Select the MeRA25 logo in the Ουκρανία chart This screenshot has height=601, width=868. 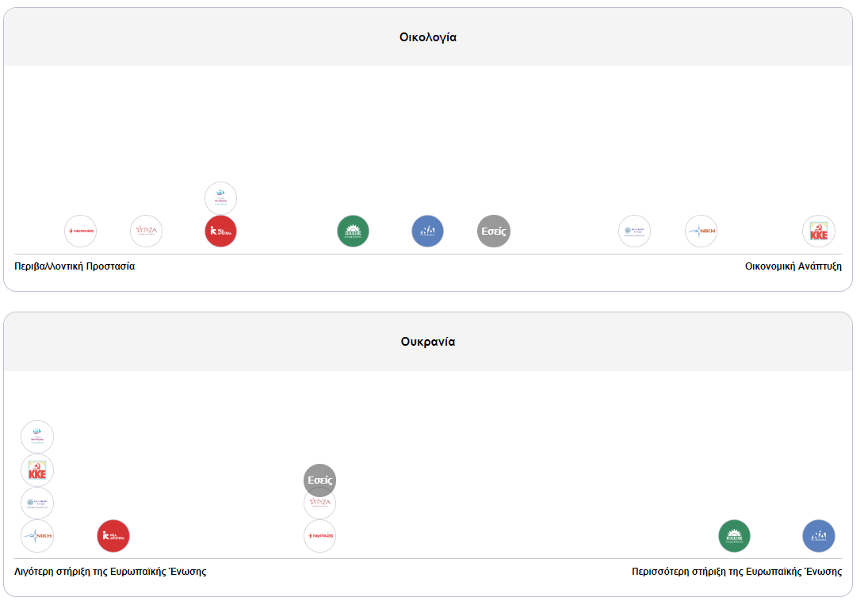320,537
